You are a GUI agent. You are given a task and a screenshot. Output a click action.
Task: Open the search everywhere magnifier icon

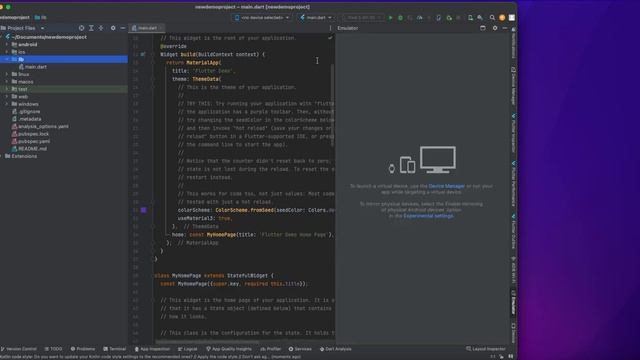coord(492,18)
